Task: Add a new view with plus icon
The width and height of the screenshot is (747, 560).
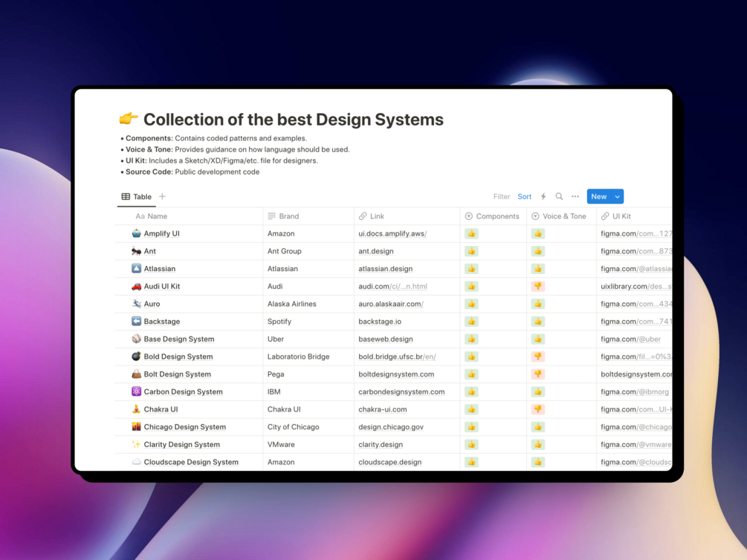Action: [x=163, y=196]
